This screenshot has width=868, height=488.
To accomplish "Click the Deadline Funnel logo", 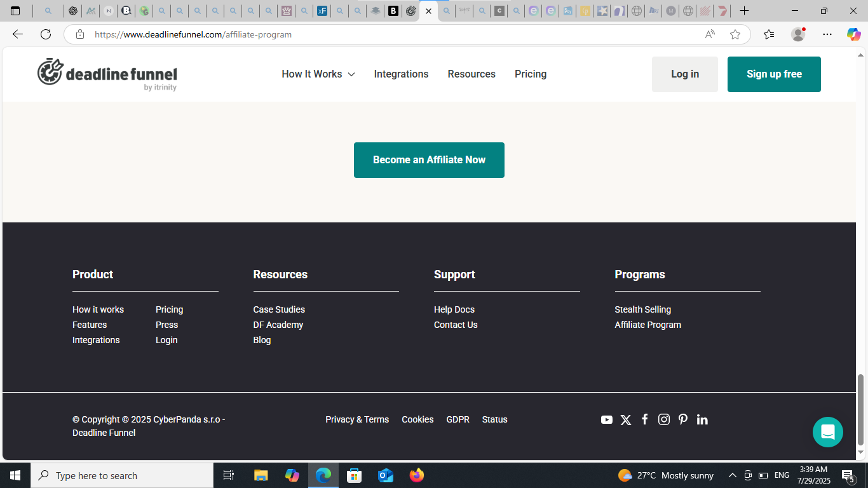I will coord(107,74).
